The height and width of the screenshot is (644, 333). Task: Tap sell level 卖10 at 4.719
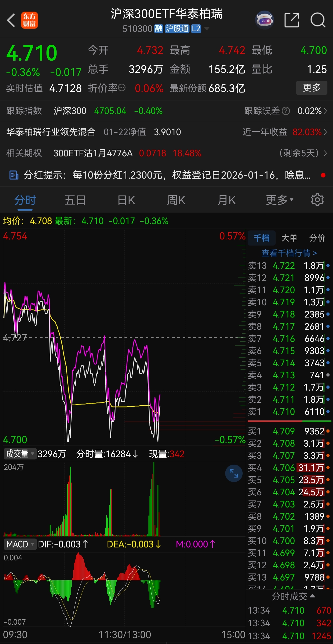(x=289, y=302)
